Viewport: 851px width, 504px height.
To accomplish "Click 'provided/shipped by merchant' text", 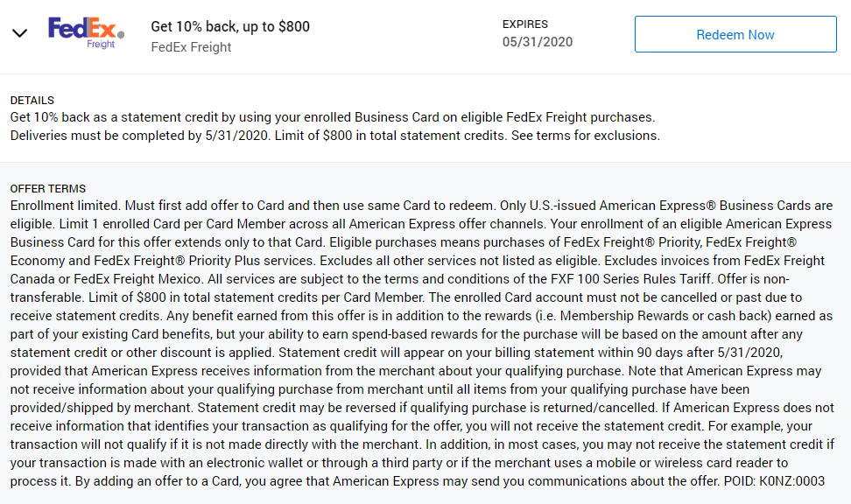I will pos(102,408).
